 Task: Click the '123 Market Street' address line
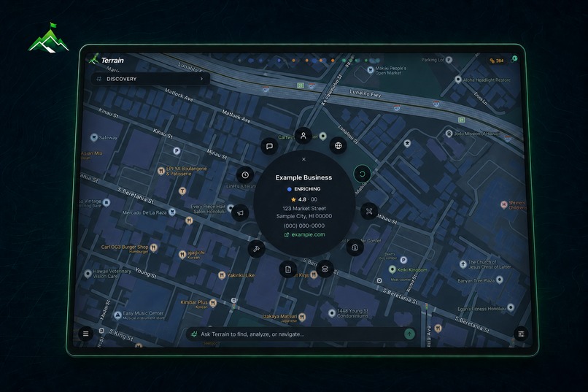304,209
